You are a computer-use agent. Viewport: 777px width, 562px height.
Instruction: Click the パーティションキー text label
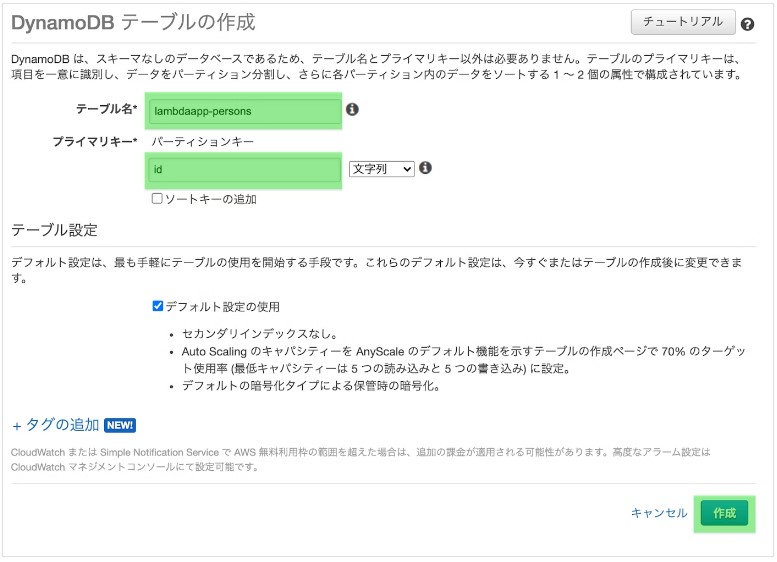click(202, 142)
